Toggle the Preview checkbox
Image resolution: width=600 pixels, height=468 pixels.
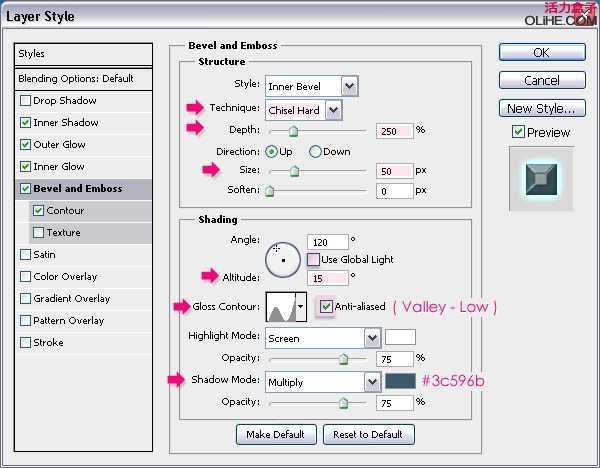click(x=518, y=132)
